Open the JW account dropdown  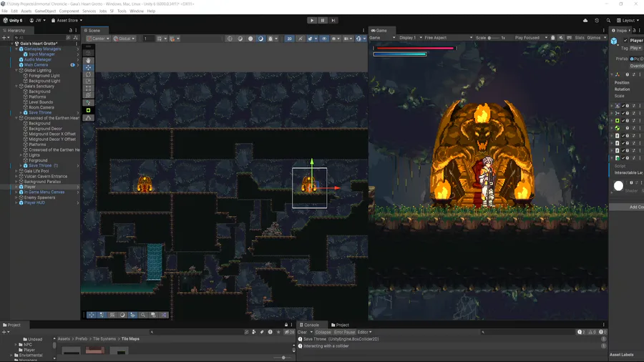37,20
